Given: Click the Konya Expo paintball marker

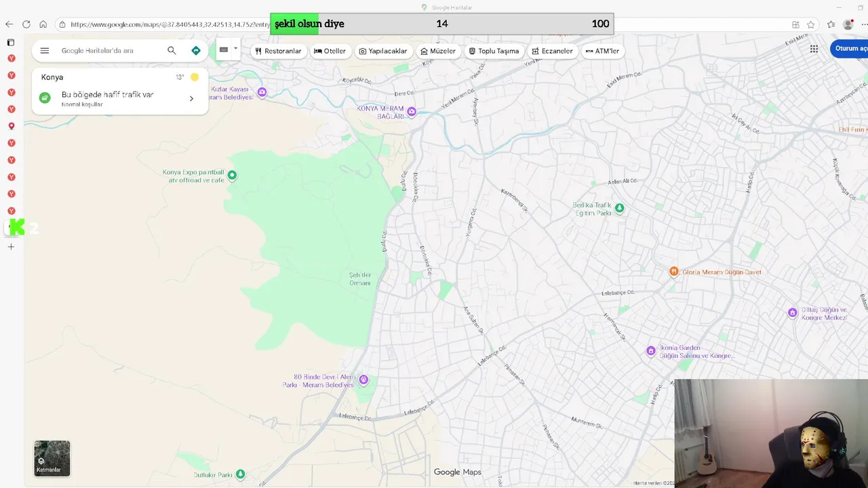Looking at the screenshot, I should (x=232, y=176).
